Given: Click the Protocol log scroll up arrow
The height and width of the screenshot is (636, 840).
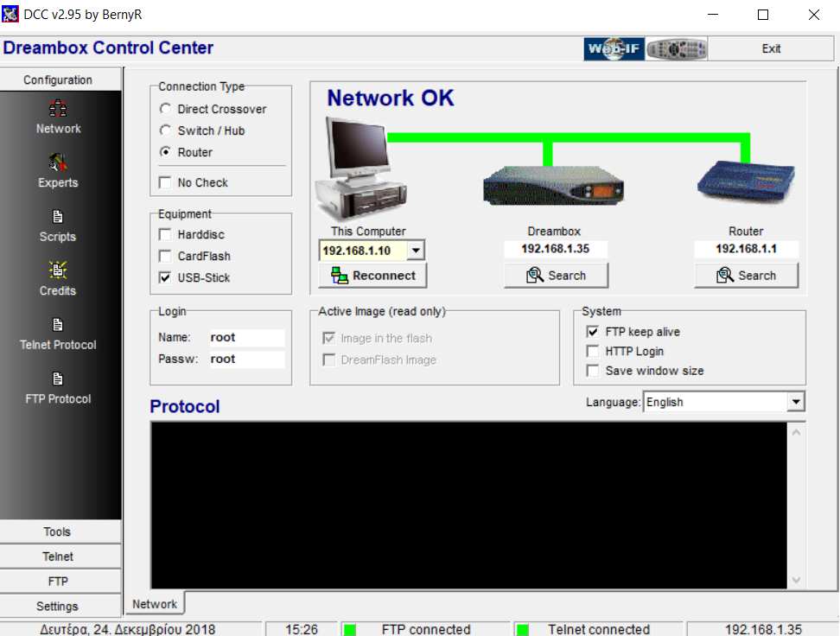Looking at the screenshot, I should click(796, 432).
